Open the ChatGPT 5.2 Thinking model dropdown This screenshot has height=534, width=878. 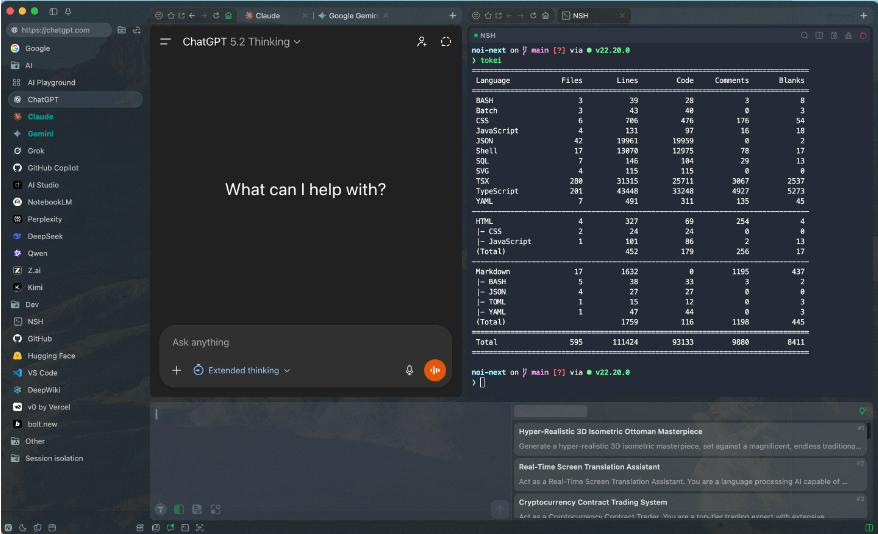[241, 42]
